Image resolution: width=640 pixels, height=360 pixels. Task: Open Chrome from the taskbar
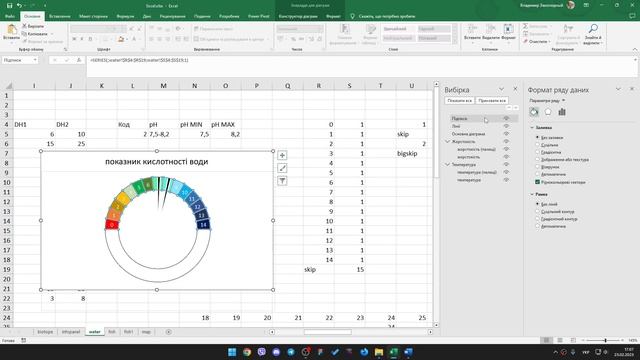click(247, 352)
